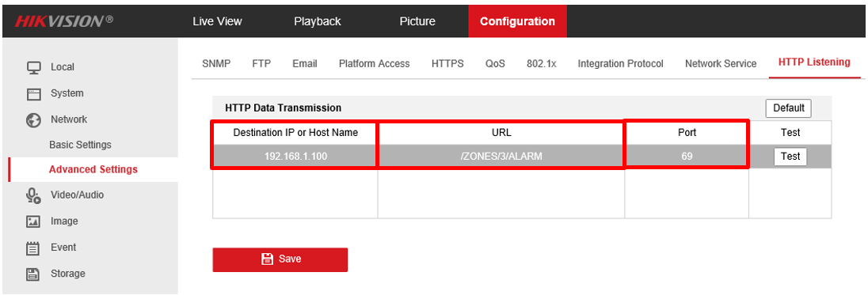Switch to the SNMP tab
The image size is (868, 295).
click(216, 63)
